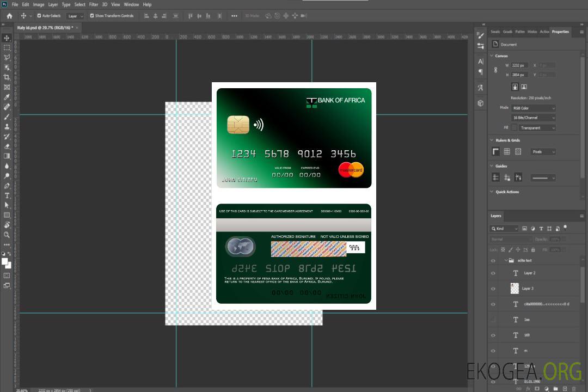Pick the Object Selection tool
The width and height of the screenshot is (588, 392).
coord(7,67)
